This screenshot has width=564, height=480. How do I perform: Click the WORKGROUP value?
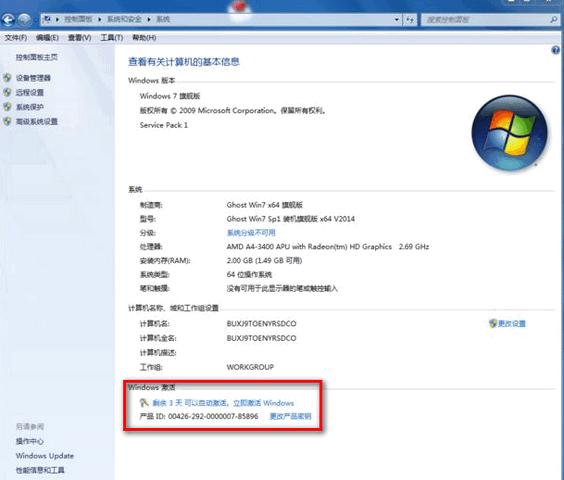tap(250, 367)
